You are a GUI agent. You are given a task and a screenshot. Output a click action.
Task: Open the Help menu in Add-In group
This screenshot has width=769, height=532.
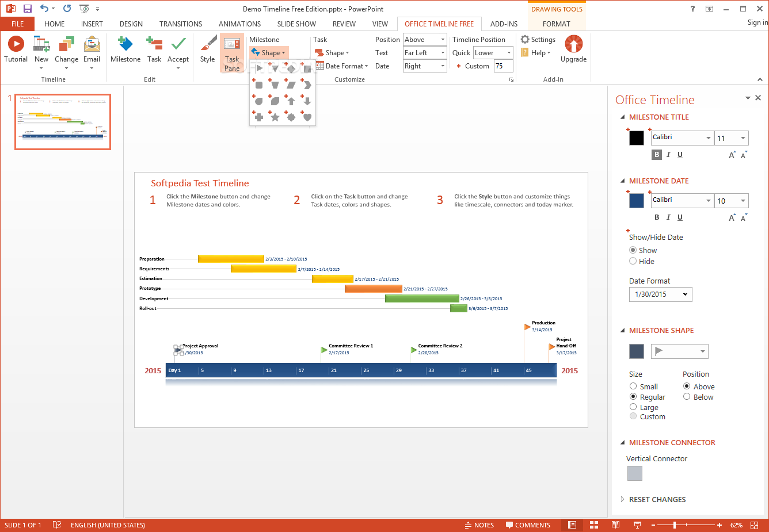(x=536, y=52)
